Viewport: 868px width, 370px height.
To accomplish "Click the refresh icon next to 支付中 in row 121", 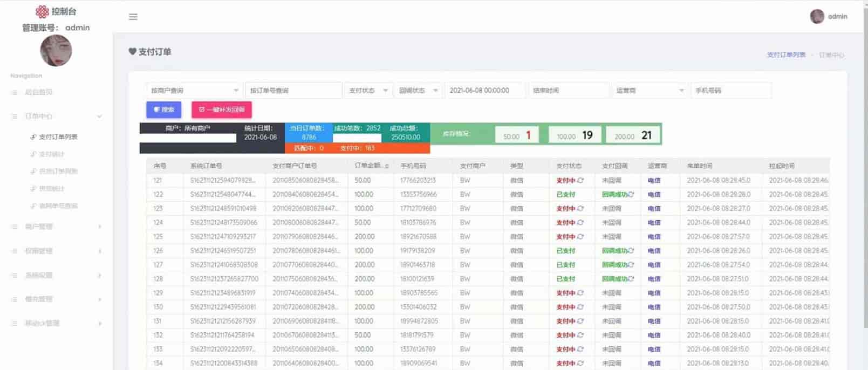I will point(580,181).
